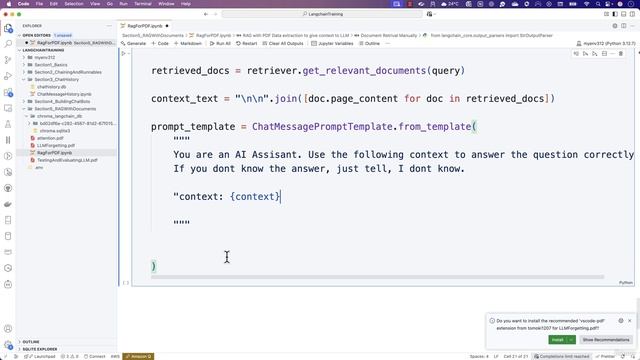640x360 pixels.
Task: Open notebook toolbar overflow ellipsis after Outline
Action: click(388, 43)
